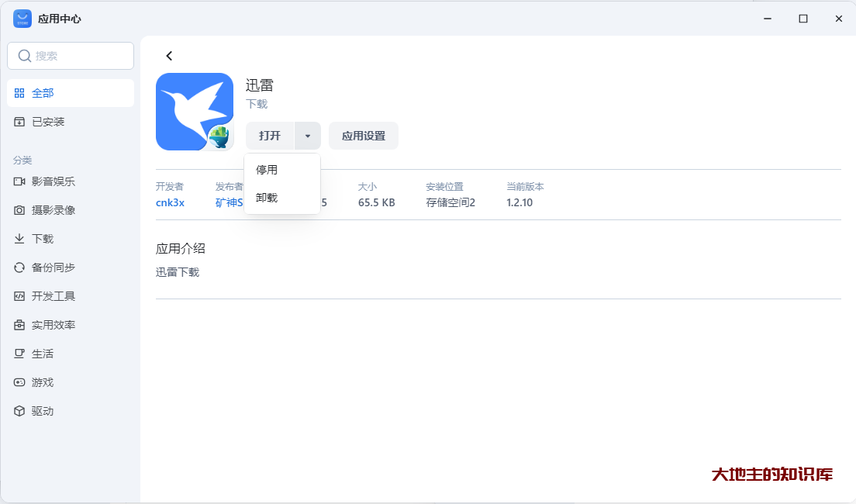
Task: Minimize the 应用中心 window
Action: click(x=768, y=19)
